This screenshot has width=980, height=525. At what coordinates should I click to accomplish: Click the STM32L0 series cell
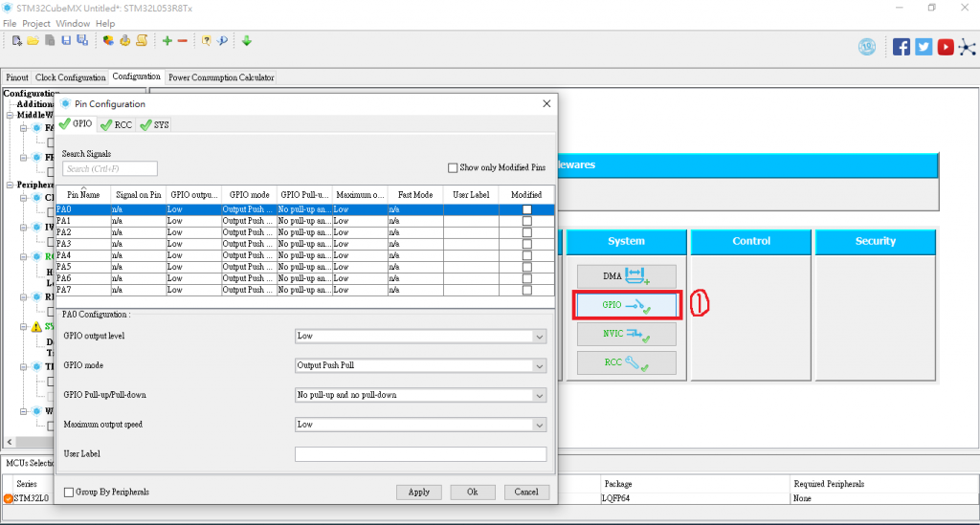(x=31, y=498)
